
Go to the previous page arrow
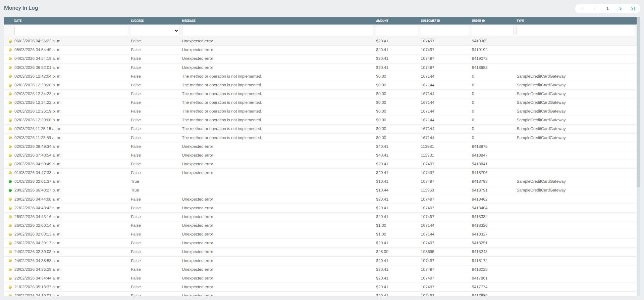click(x=595, y=9)
